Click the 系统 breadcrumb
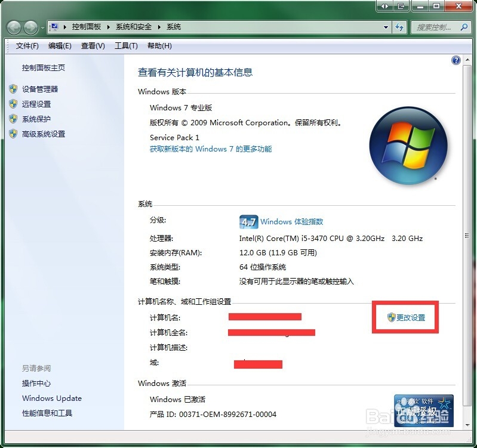This screenshot has height=448, width=477. [x=174, y=27]
